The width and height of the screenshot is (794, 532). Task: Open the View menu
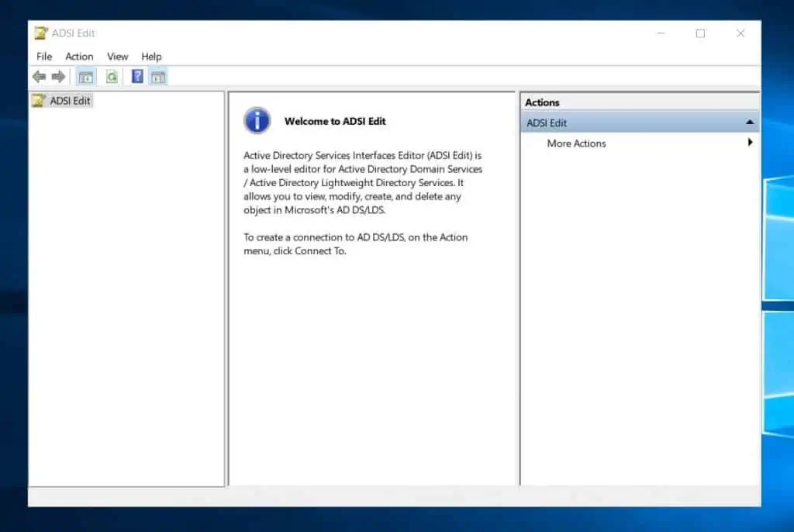click(118, 57)
